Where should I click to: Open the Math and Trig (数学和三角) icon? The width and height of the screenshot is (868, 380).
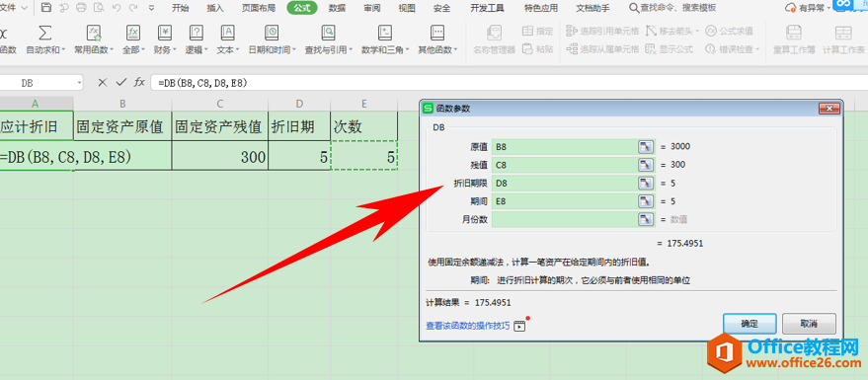click(385, 33)
